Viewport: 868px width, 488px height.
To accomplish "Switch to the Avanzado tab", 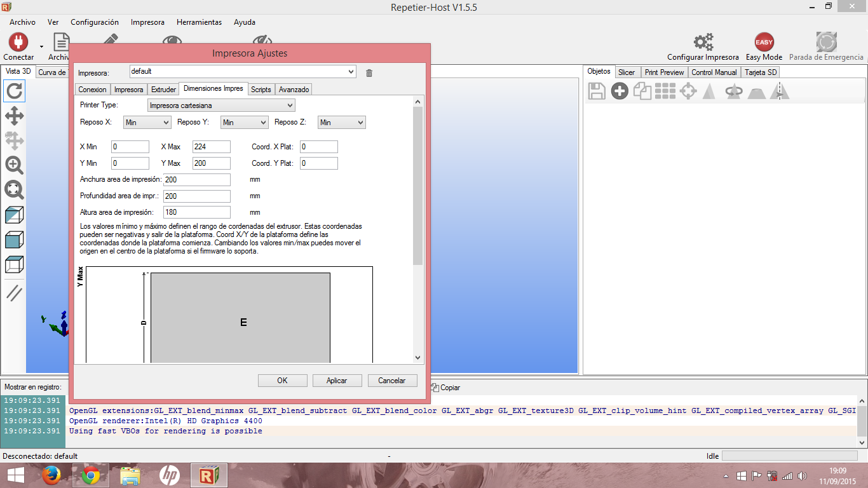I will [x=294, y=90].
